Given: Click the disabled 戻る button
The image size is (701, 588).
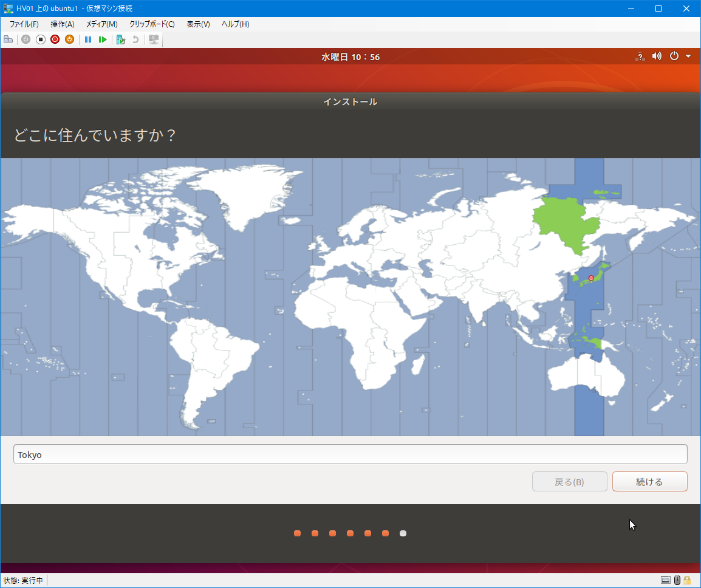Looking at the screenshot, I should click(x=569, y=481).
